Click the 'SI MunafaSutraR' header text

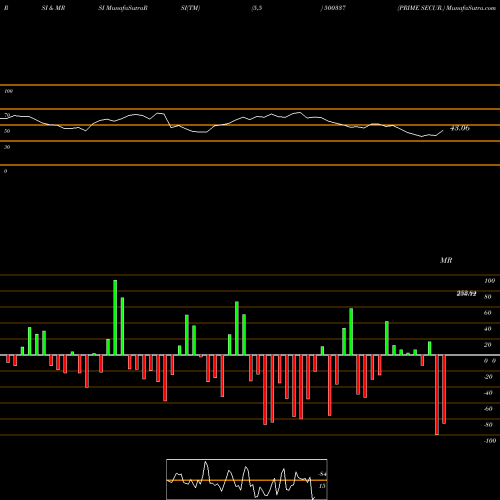(123, 8)
